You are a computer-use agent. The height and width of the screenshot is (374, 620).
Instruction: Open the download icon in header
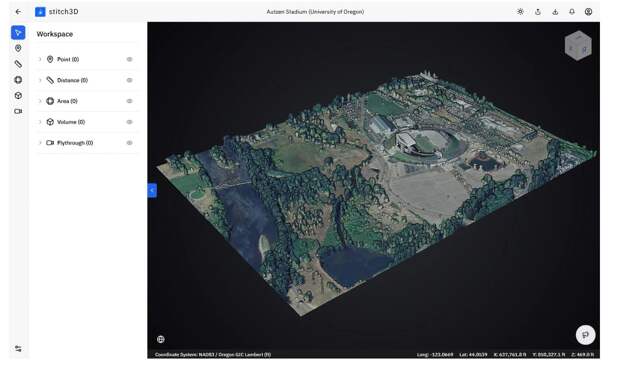pos(555,12)
